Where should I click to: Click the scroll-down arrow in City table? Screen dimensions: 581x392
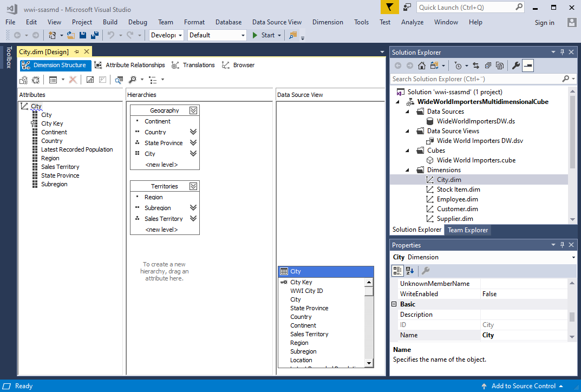click(x=368, y=363)
